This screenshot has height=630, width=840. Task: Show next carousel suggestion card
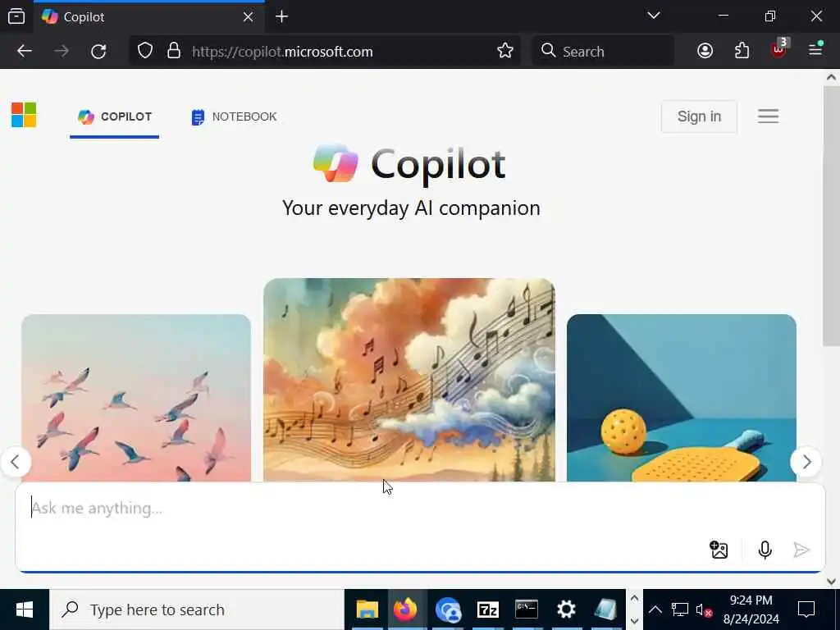click(x=806, y=461)
